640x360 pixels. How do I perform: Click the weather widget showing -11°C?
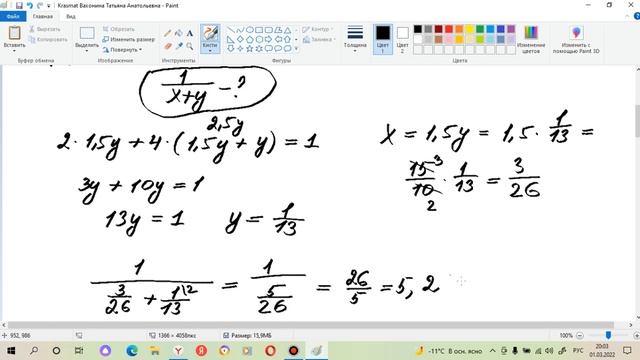coord(449,351)
